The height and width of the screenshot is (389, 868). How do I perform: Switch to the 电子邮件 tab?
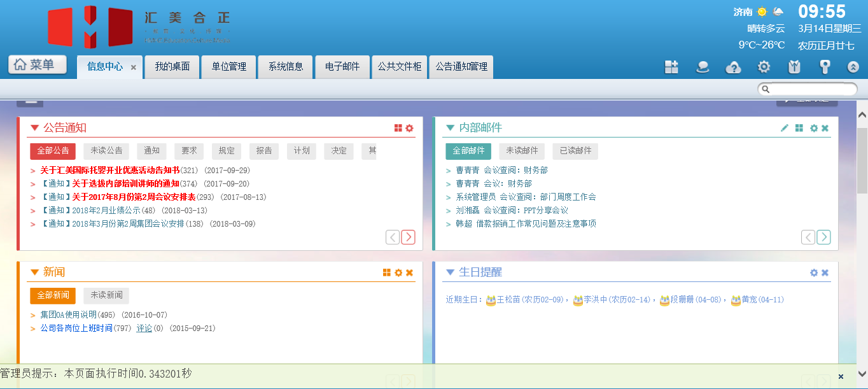point(342,67)
